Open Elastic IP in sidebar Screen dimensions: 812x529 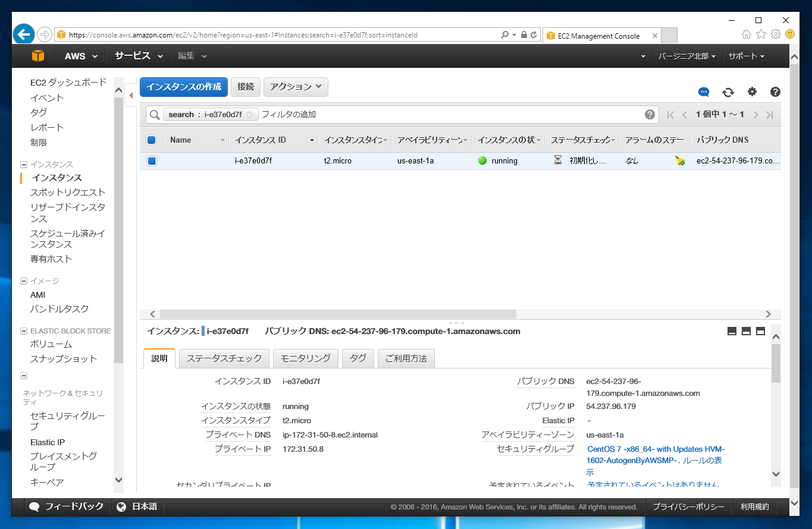tap(48, 442)
